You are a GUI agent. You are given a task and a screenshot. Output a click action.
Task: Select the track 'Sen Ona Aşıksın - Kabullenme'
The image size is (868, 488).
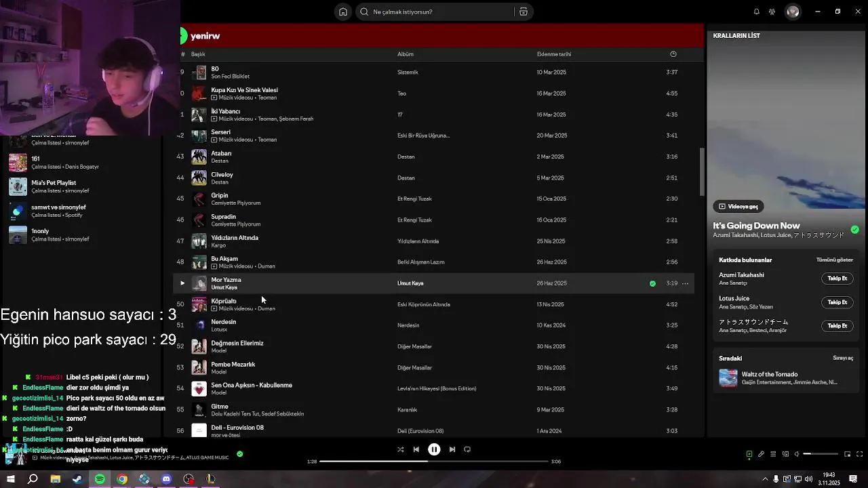[252, 385]
